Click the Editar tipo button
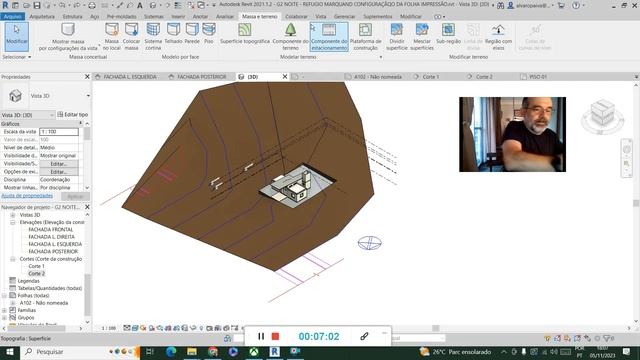Screen dimensions: 640x360 click(73, 115)
